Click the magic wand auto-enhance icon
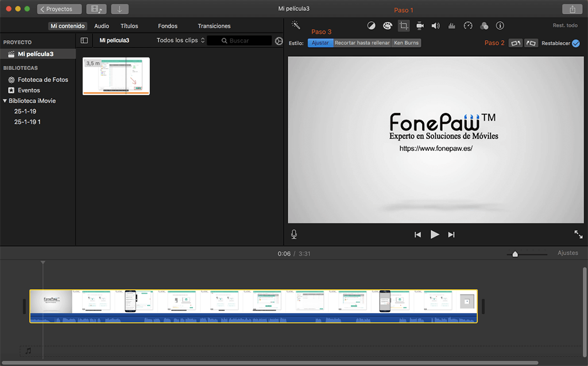 pyautogui.click(x=296, y=25)
